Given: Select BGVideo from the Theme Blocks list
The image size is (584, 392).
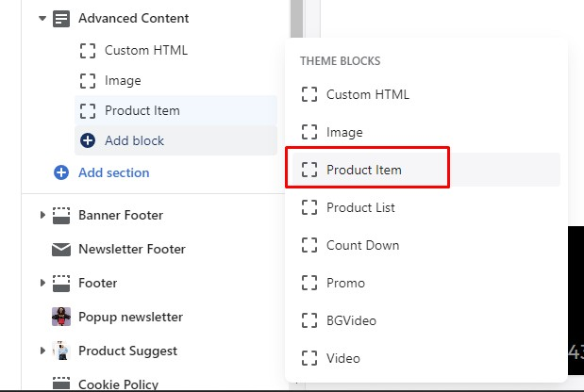Looking at the screenshot, I should click(x=351, y=320).
